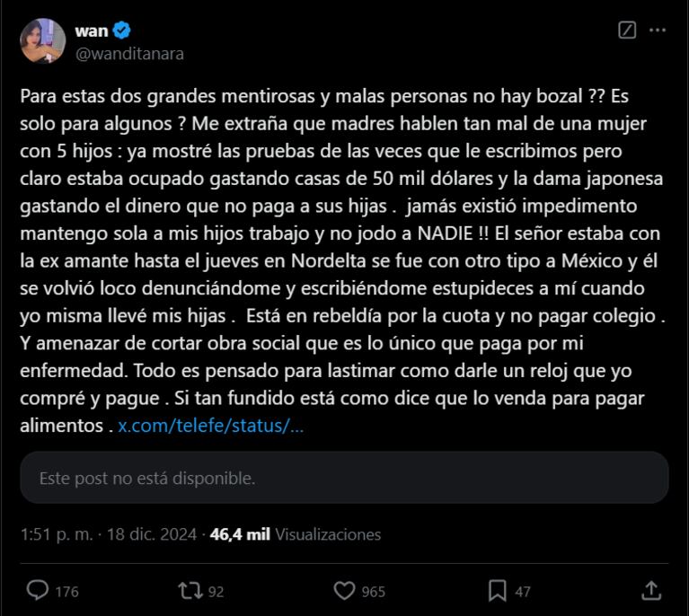The height and width of the screenshot is (616, 689).
Task: Click the blue verified badge
Action: (121, 31)
